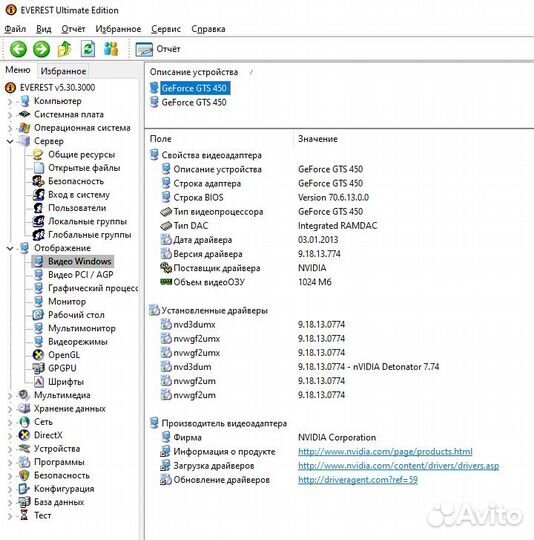Expand the Системная плата tree node
The image size is (534, 540).
tap(10, 115)
